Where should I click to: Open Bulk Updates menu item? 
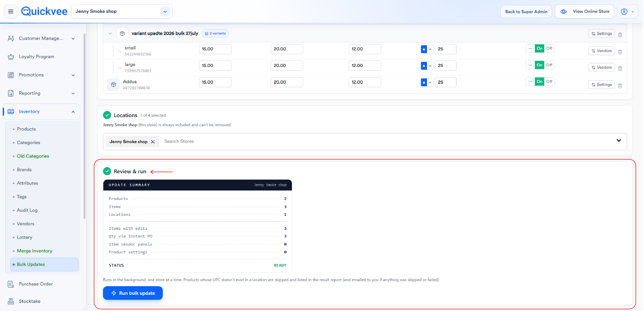click(x=44, y=264)
